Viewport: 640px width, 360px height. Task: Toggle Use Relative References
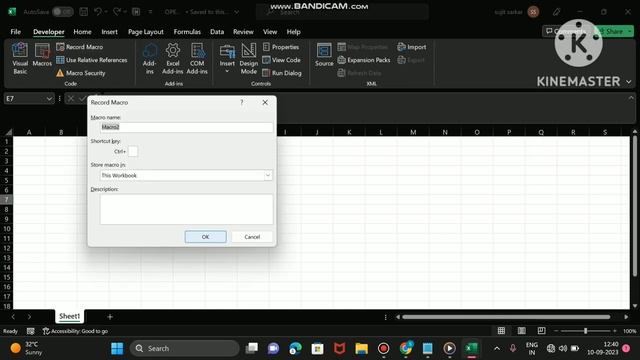[91, 60]
